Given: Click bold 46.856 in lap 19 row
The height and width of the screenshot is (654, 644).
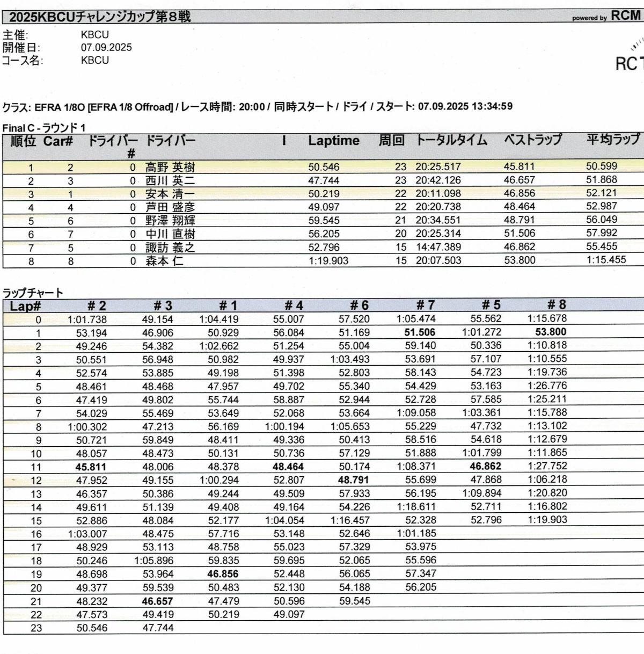Looking at the screenshot, I should coord(223,574).
